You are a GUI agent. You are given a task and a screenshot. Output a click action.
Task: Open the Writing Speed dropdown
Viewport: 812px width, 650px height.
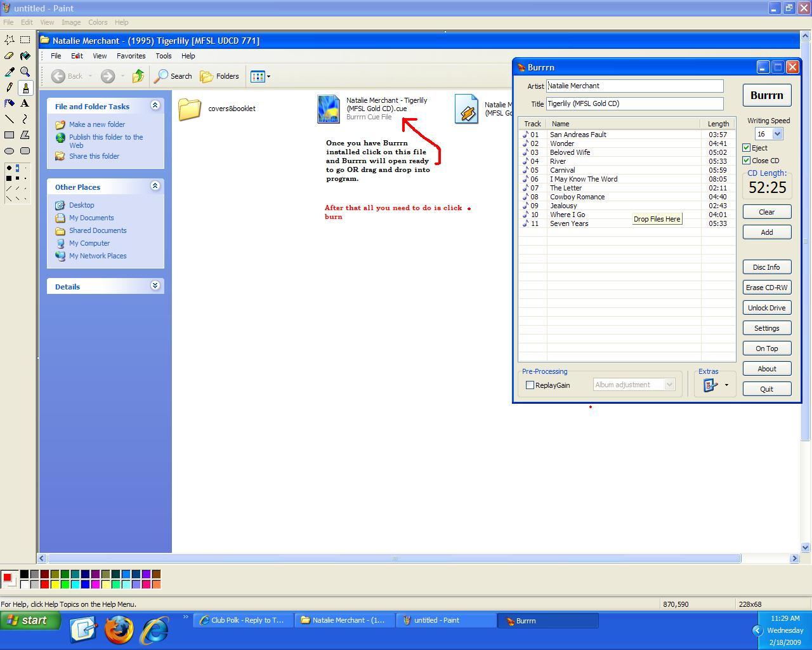click(x=777, y=134)
